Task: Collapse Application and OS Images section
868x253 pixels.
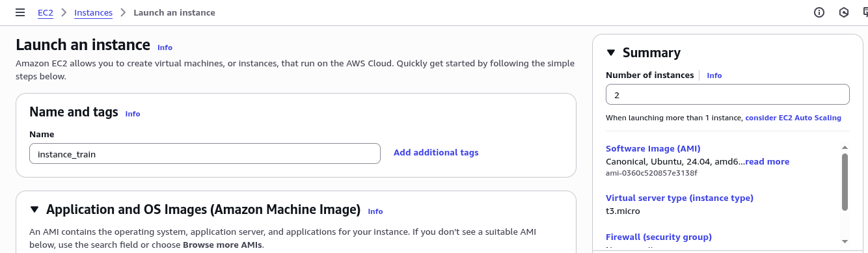Action: 34,209
